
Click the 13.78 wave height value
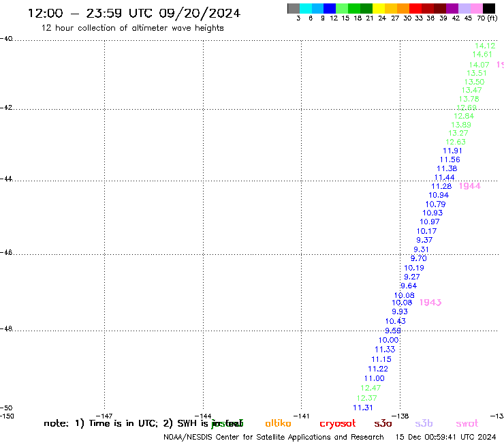coord(469,99)
